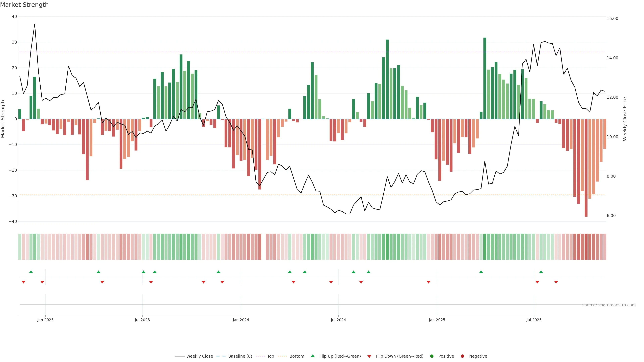Click the deepest red bar near -38
The image size is (644, 362).
point(586,167)
